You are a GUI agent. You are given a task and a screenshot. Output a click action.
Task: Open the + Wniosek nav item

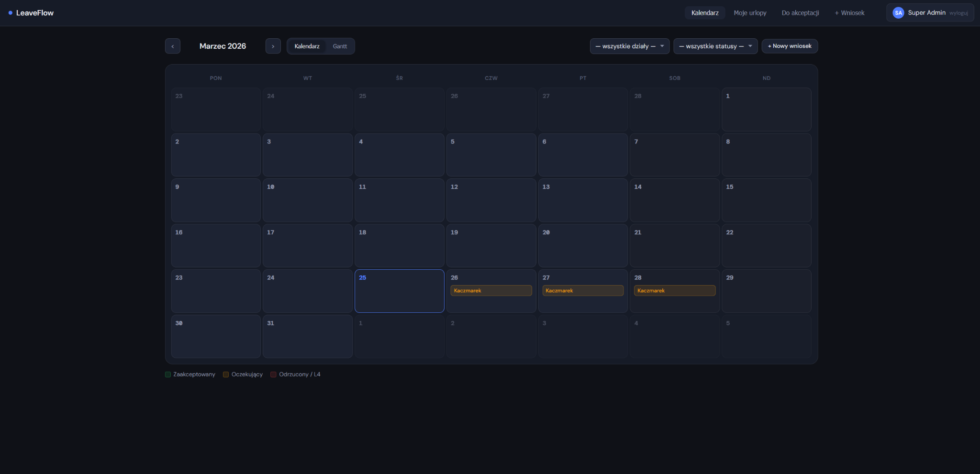[x=850, y=13]
